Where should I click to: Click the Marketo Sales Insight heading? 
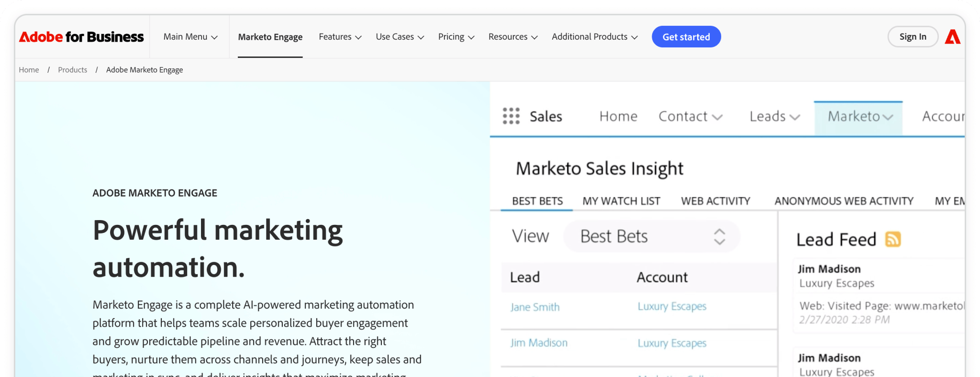click(600, 168)
